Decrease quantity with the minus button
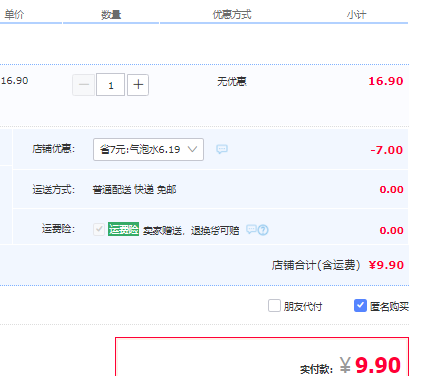421x376 pixels. coord(84,85)
